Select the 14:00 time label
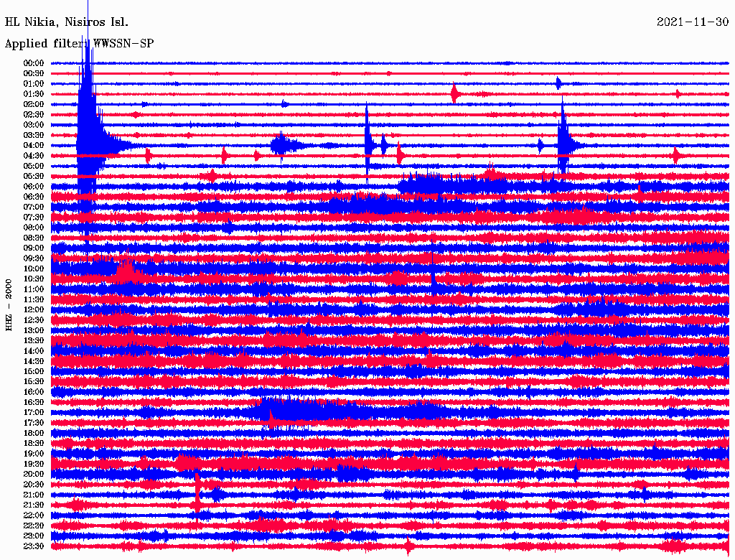The height and width of the screenshot is (560, 735). 34,351
